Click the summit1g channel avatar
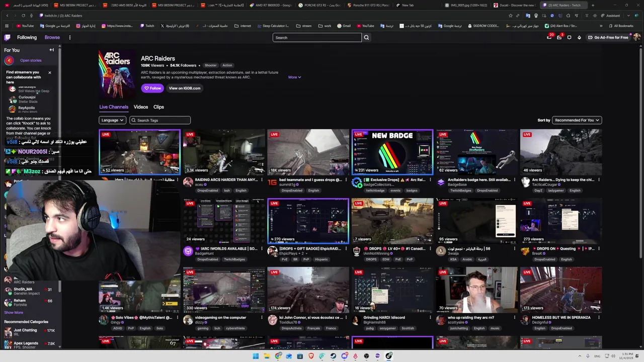The width and height of the screenshot is (644, 362). [x=272, y=182]
